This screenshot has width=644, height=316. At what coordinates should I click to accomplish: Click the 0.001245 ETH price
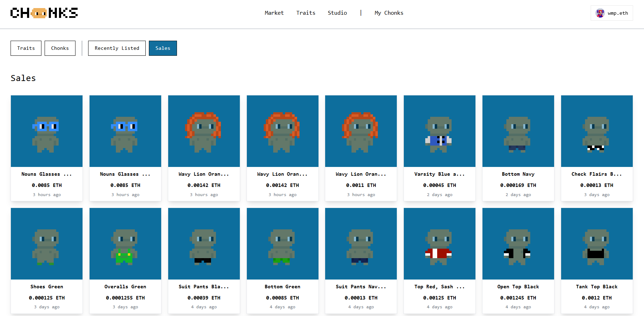[518, 298]
